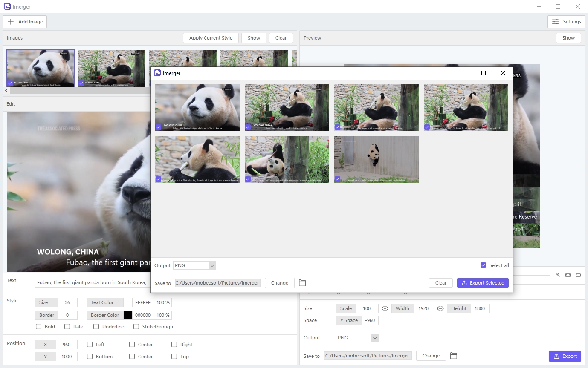588x368 pixels.
Task: Uncheck the first dialog thumbnail's checkbox
Action: (x=159, y=127)
